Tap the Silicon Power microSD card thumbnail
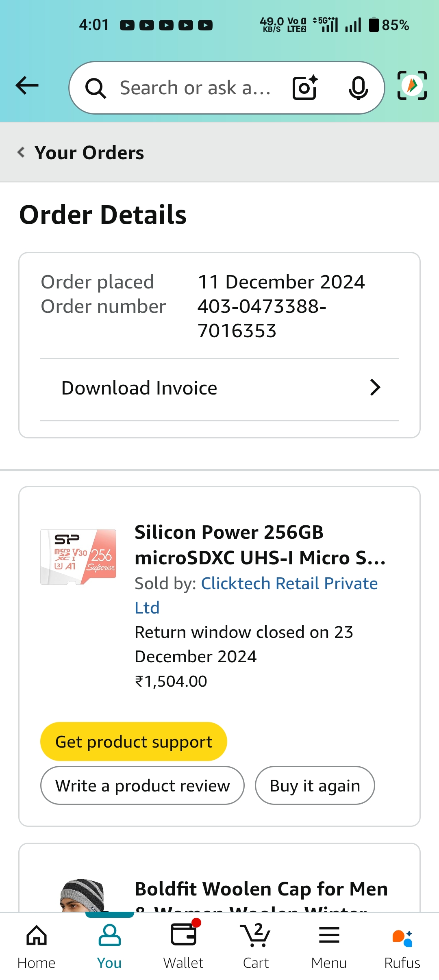 pyautogui.click(x=78, y=557)
